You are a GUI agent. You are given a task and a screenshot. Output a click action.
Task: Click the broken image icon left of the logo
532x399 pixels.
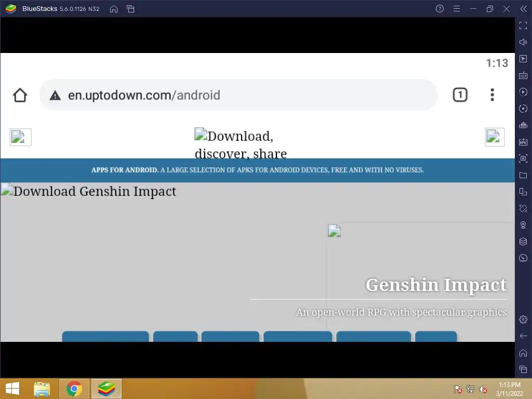tap(20, 137)
